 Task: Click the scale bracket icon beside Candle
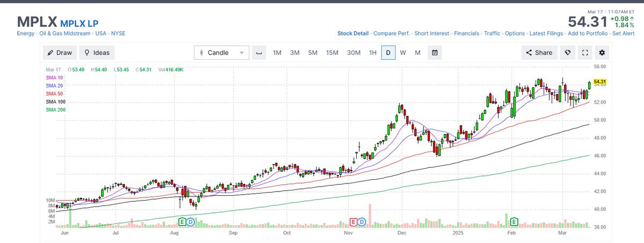click(x=259, y=53)
